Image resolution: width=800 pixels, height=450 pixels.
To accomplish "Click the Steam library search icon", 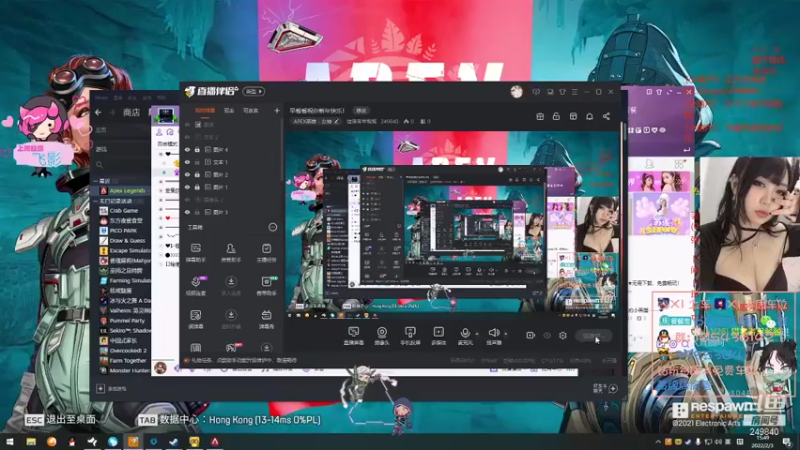I will tap(99, 165).
